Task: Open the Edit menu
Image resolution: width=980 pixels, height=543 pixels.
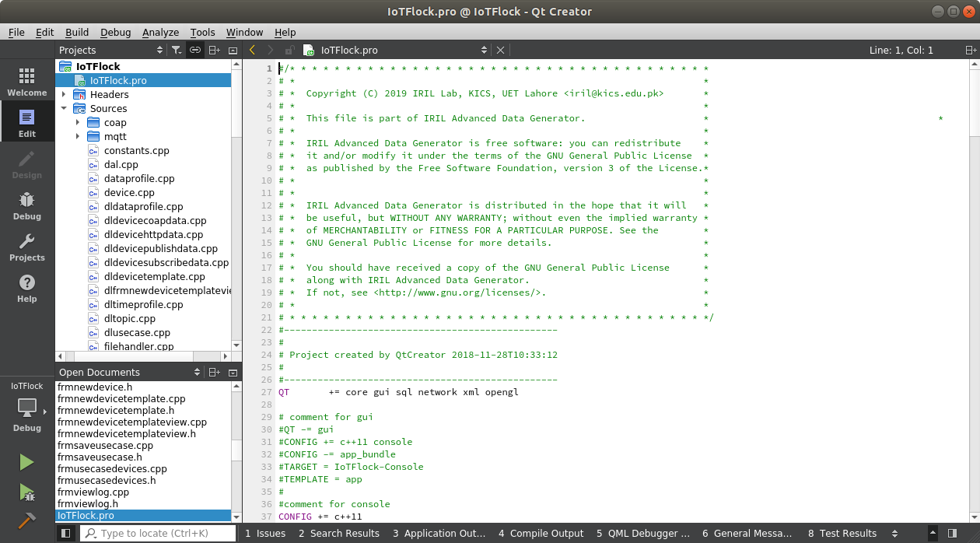Action: pyautogui.click(x=45, y=32)
